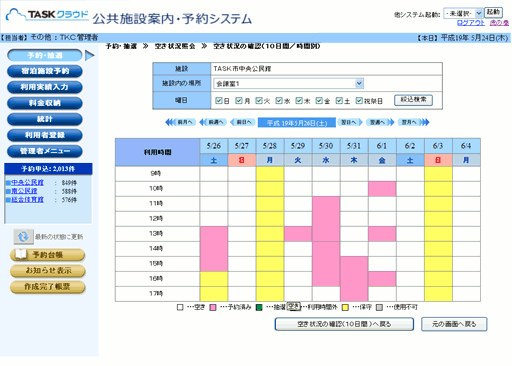Viewport: 512px width, 366px height.
Task: Go to previous day with 前日へ arrow
Action: pyautogui.click(x=243, y=122)
